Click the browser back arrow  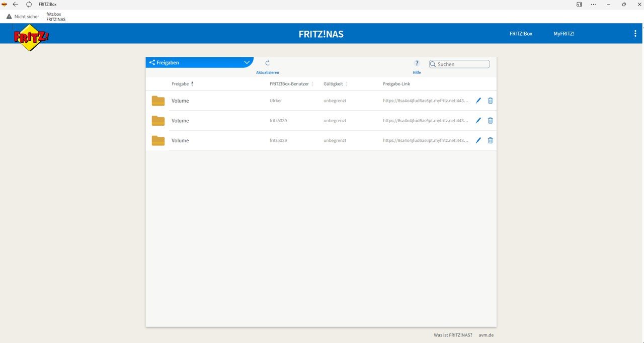tap(16, 4)
